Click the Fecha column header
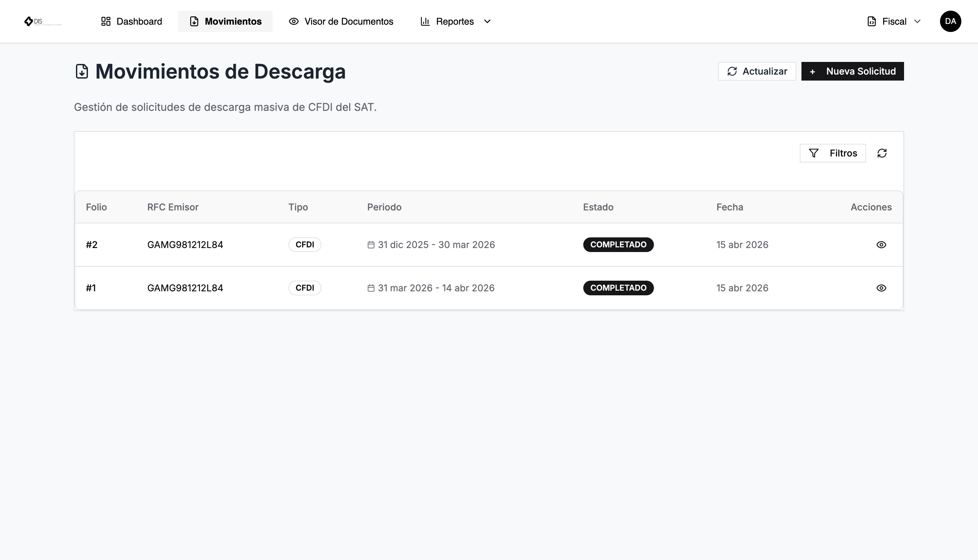Image resolution: width=978 pixels, height=560 pixels. [730, 207]
